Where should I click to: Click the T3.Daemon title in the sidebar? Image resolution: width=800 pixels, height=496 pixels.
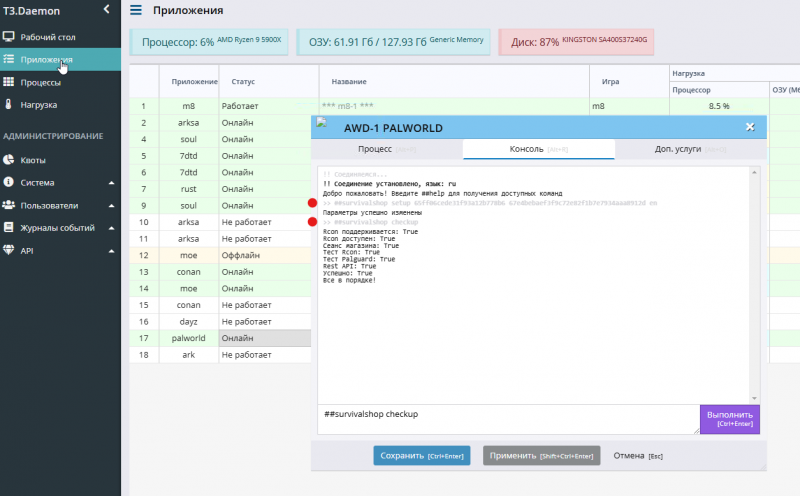[32, 11]
